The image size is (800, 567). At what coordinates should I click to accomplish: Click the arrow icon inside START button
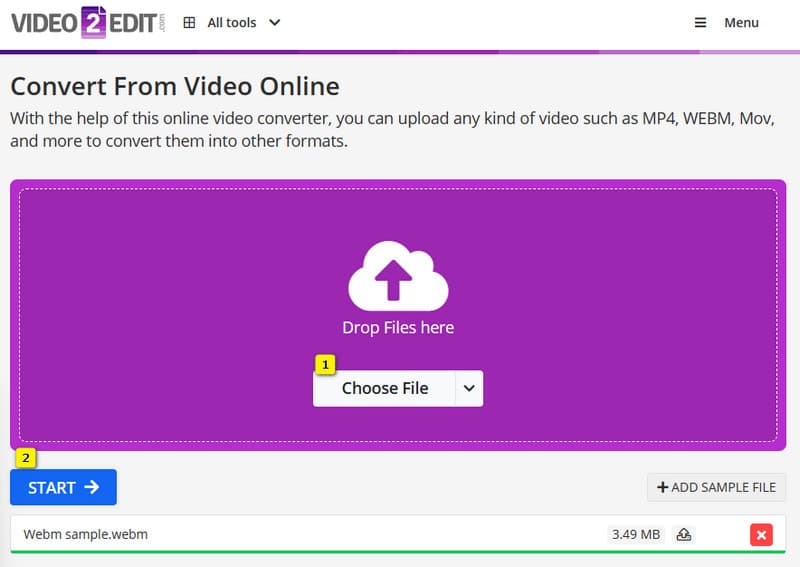[x=92, y=488]
